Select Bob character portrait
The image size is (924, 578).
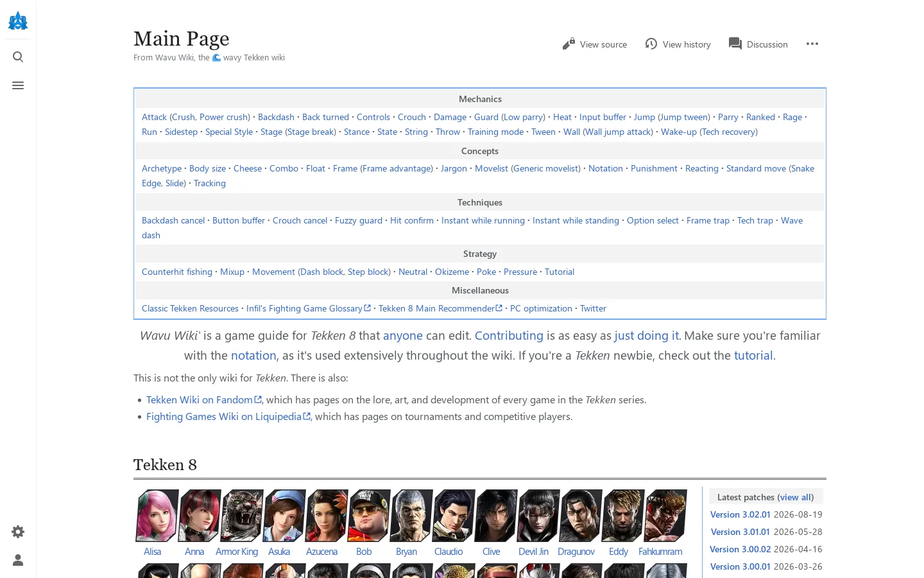tap(368, 516)
